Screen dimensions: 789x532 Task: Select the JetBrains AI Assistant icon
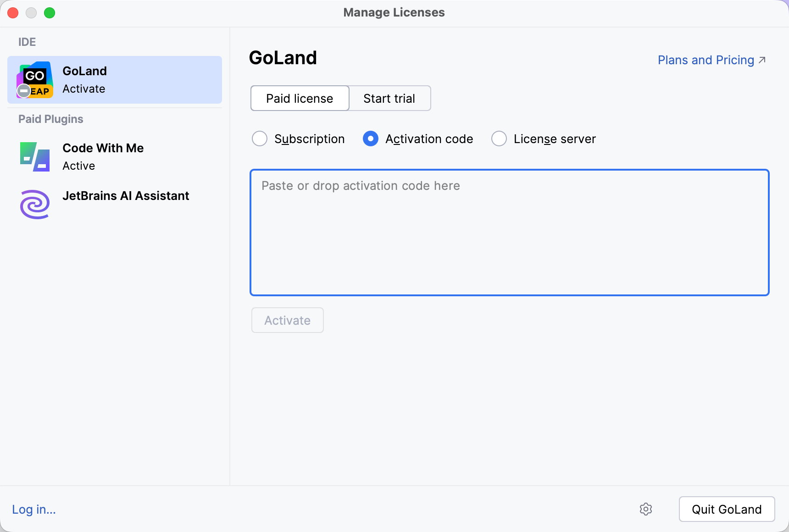[x=34, y=204]
